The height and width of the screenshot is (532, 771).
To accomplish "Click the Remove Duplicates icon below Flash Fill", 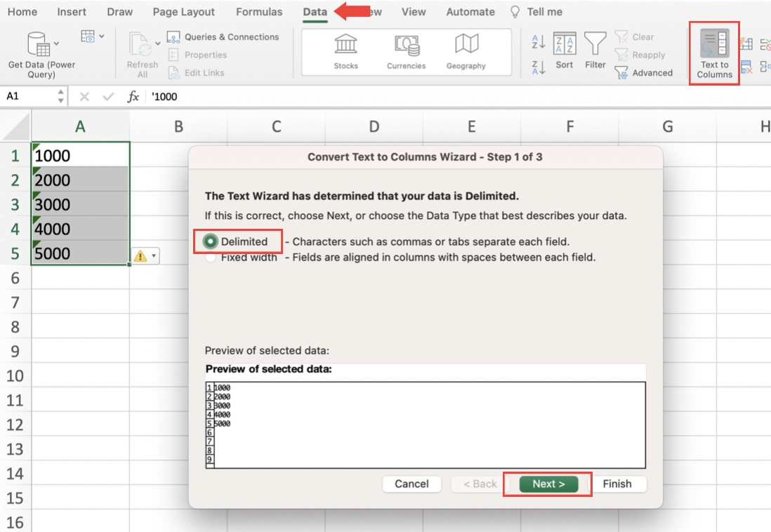I will pos(746,67).
